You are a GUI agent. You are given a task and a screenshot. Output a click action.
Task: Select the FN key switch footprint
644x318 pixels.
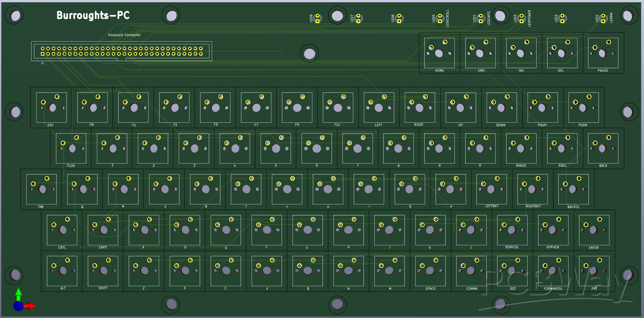coord(92,108)
